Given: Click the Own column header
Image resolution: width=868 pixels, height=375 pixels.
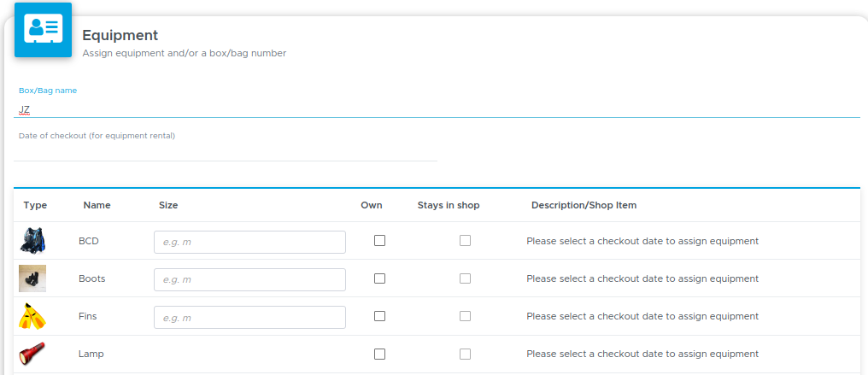Looking at the screenshot, I should [x=372, y=205].
